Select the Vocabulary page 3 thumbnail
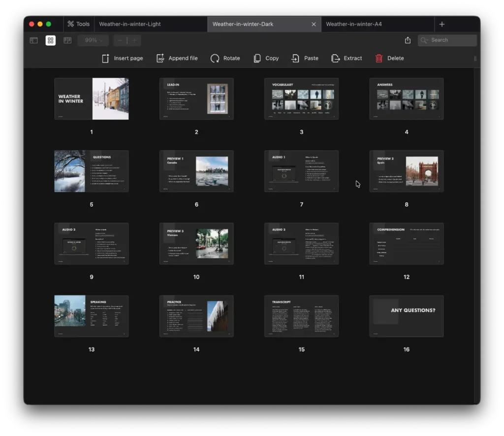Image resolution: width=504 pixels, height=436 pixels. point(301,98)
